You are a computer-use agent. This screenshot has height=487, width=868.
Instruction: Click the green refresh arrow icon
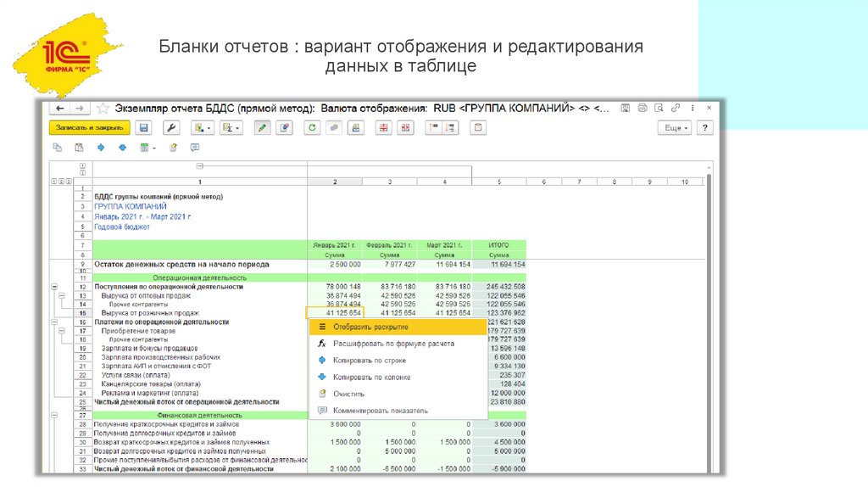[312, 128]
